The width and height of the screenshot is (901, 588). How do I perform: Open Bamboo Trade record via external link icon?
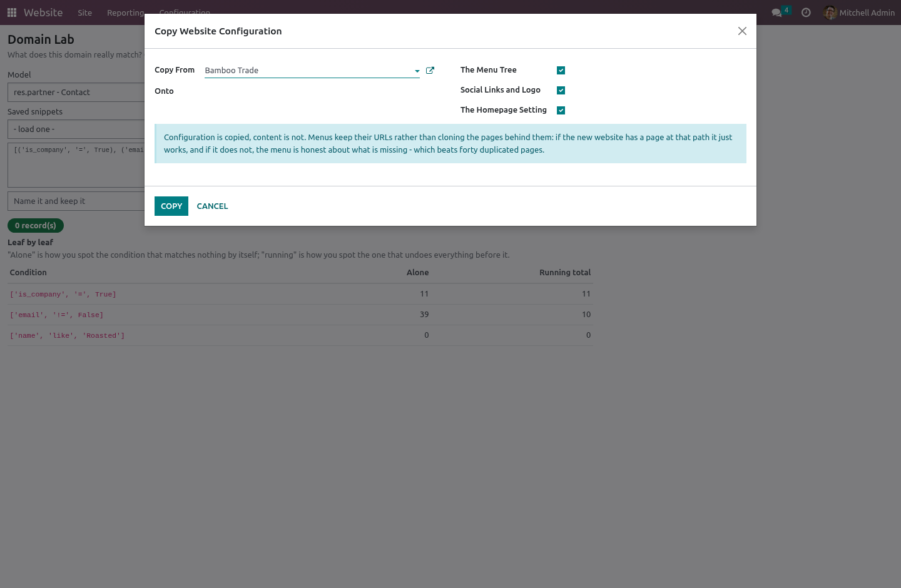click(x=430, y=71)
